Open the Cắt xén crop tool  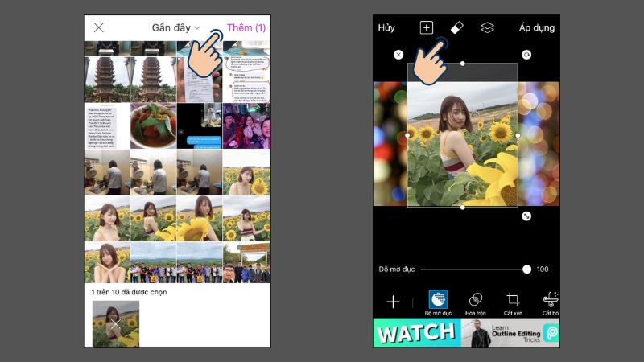[513, 303]
